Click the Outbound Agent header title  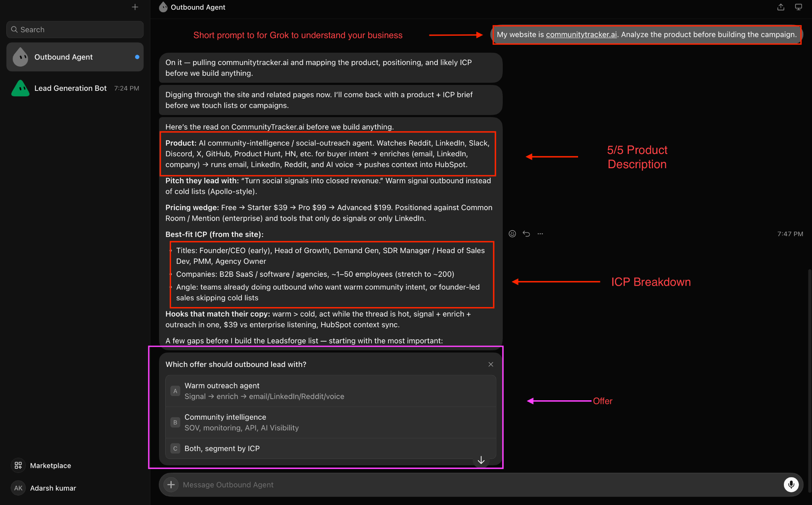[198, 7]
